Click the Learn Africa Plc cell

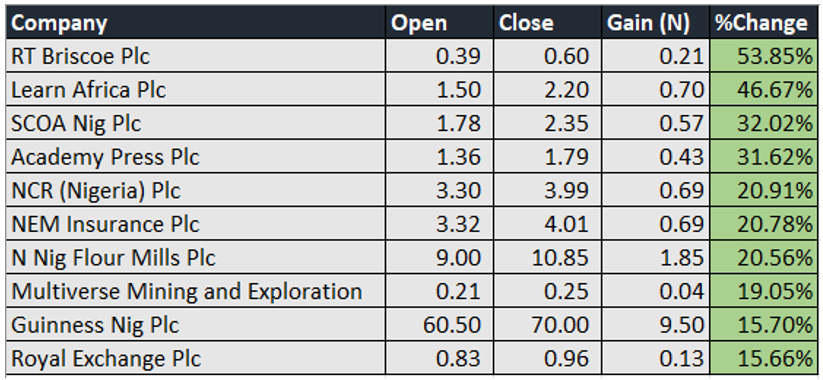tap(196, 89)
